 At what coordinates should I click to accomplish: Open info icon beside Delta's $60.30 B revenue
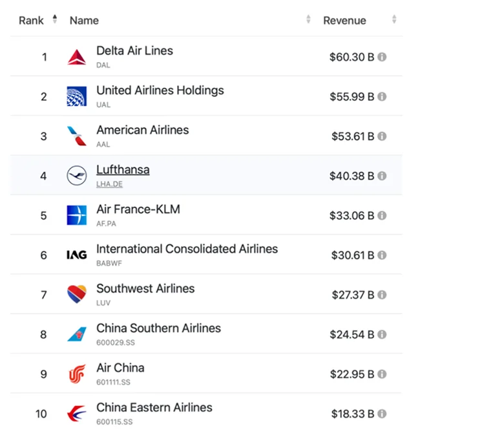(382, 57)
